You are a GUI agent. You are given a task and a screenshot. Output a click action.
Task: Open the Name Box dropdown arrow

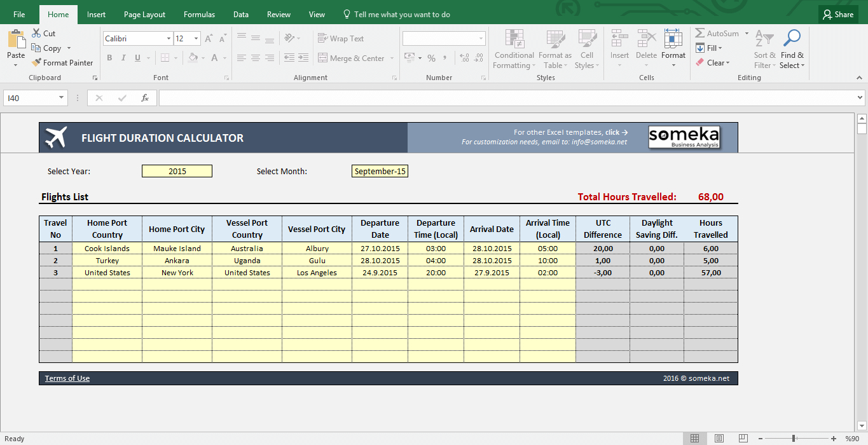click(62, 98)
